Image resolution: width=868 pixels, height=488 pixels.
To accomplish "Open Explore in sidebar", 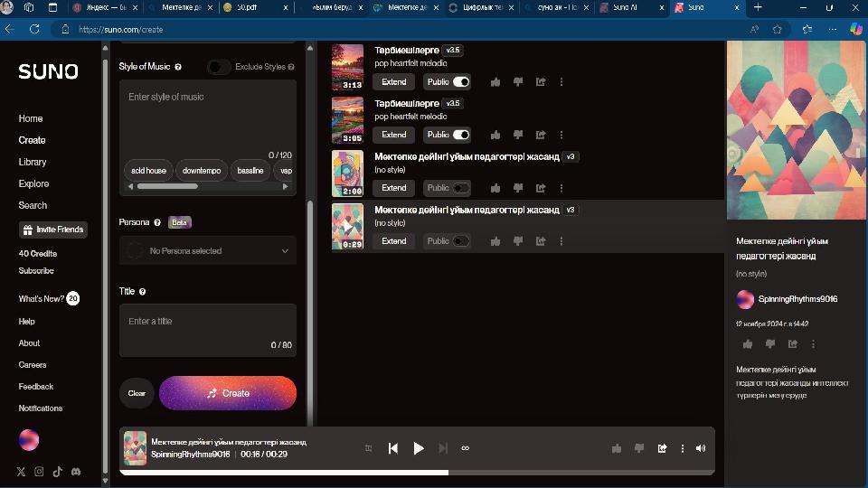I will click(x=33, y=183).
